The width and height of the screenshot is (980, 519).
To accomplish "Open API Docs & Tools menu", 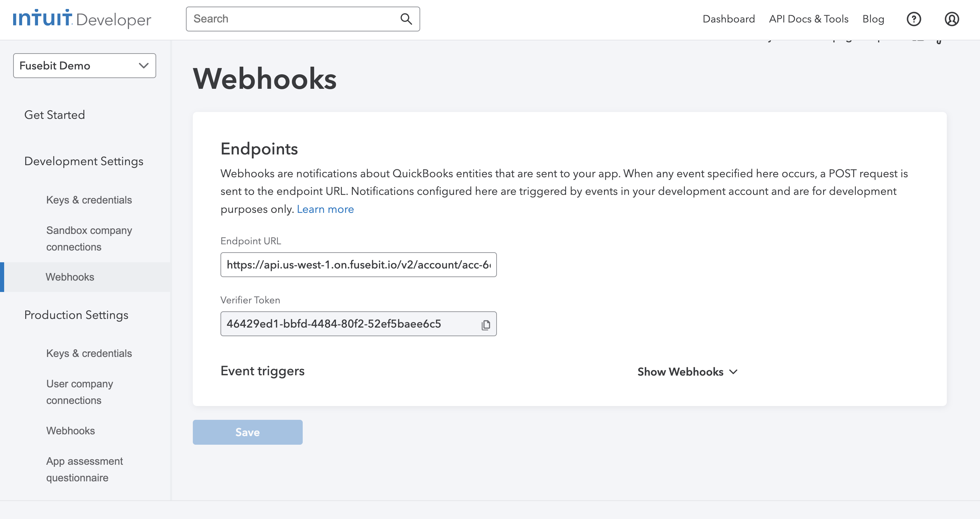I will click(808, 19).
